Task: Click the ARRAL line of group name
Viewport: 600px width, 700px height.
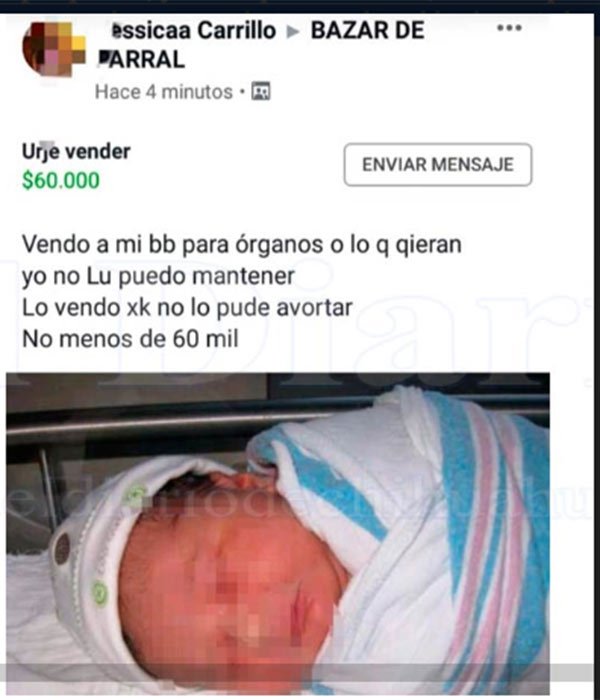Action: click(142, 60)
